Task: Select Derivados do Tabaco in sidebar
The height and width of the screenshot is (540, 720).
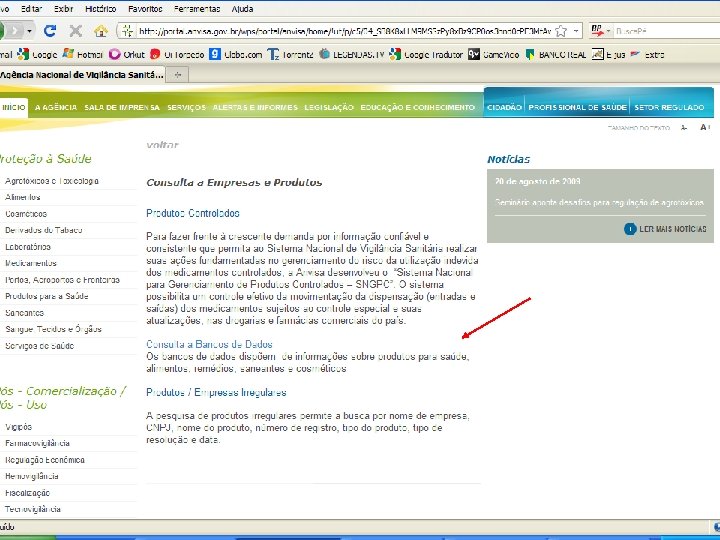Action: tap(44, 230)
